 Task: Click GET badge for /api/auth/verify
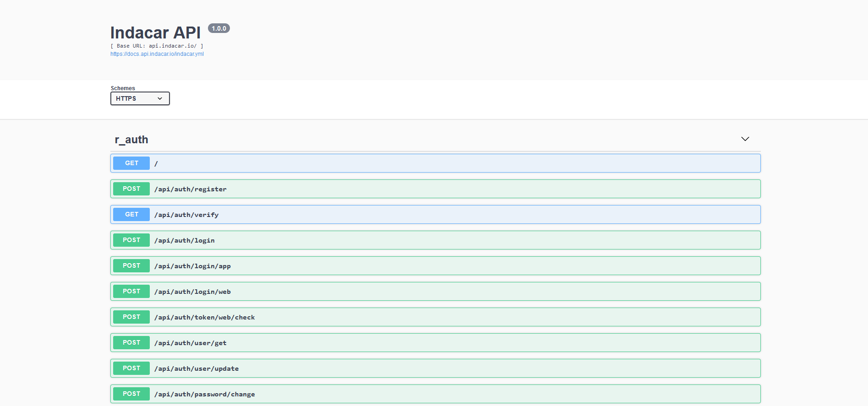pyautogui.click(x=131, y=215)
